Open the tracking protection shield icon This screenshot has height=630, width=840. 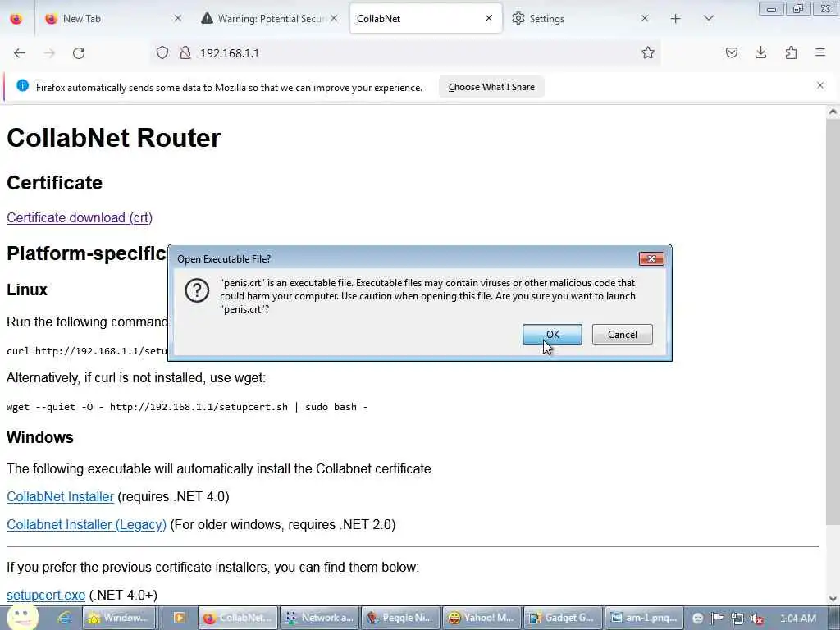(x=162, y=52)
